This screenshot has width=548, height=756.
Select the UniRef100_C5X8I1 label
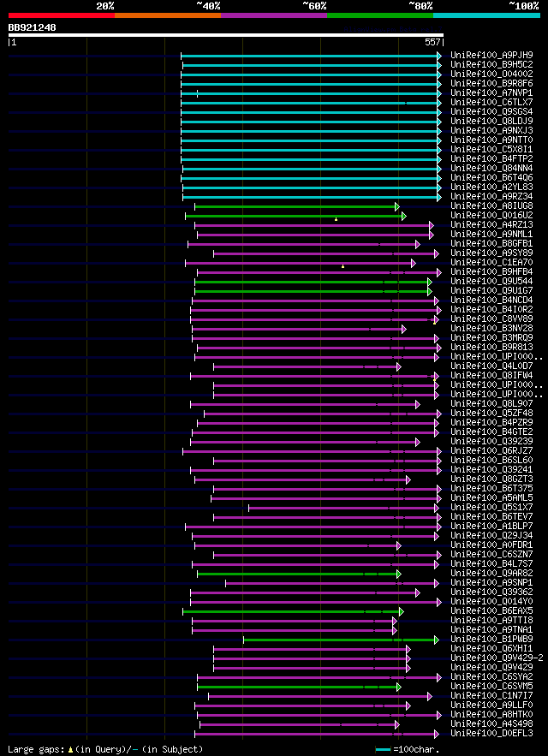click(491, 150)
